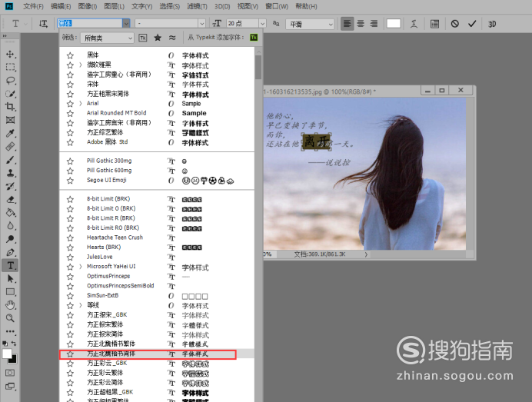Left align the text

347,24
